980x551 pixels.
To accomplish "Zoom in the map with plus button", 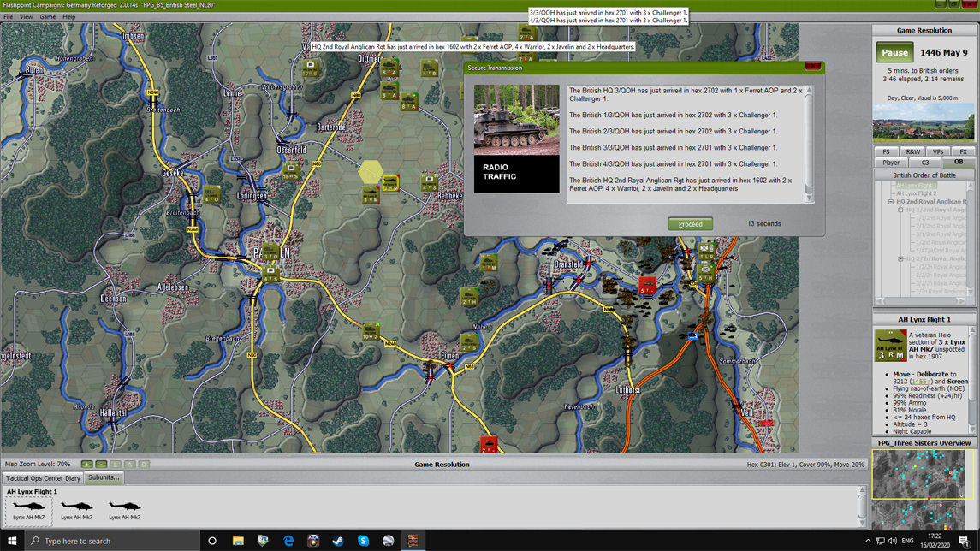I will click(87, 465).
